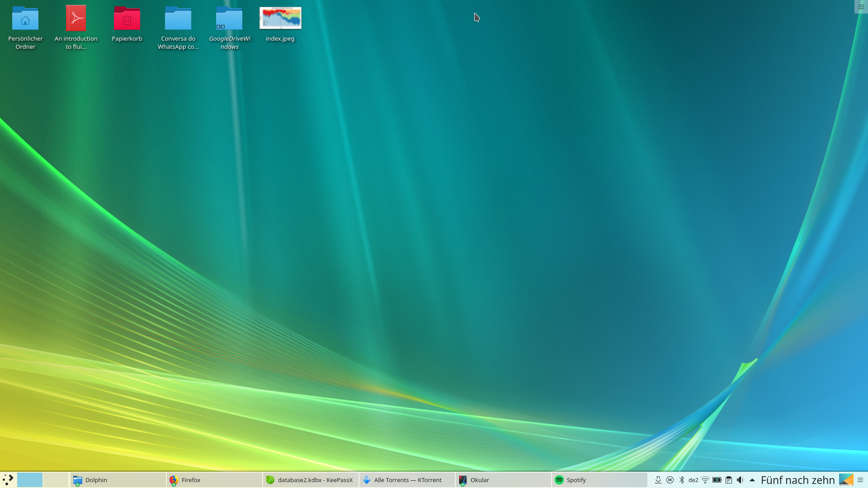
Task: Click the network/WiFi status icon
Action: tap(705, 480)
